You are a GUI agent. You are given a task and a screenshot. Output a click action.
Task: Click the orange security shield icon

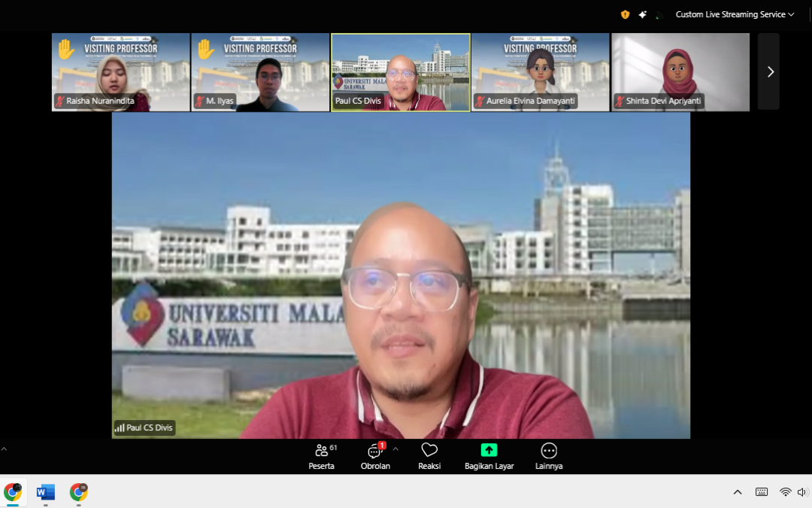point(625,14)
